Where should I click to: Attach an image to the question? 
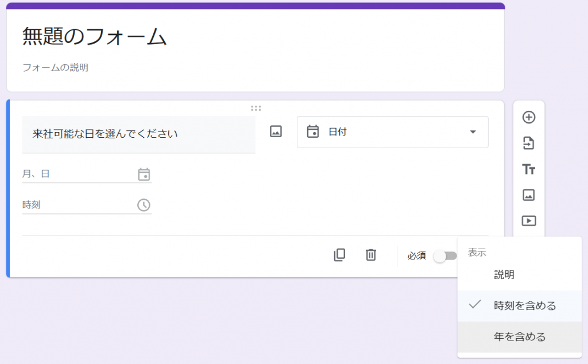coord(276,131)
